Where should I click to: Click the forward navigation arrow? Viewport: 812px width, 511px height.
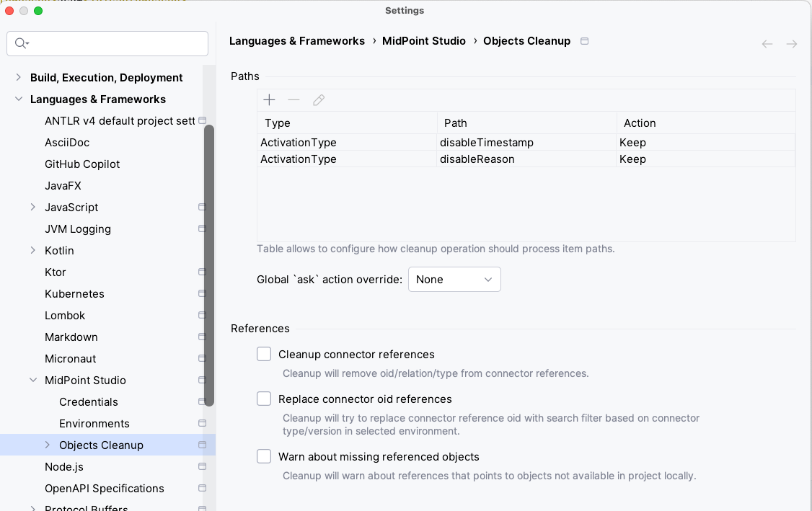coord(791,43)
